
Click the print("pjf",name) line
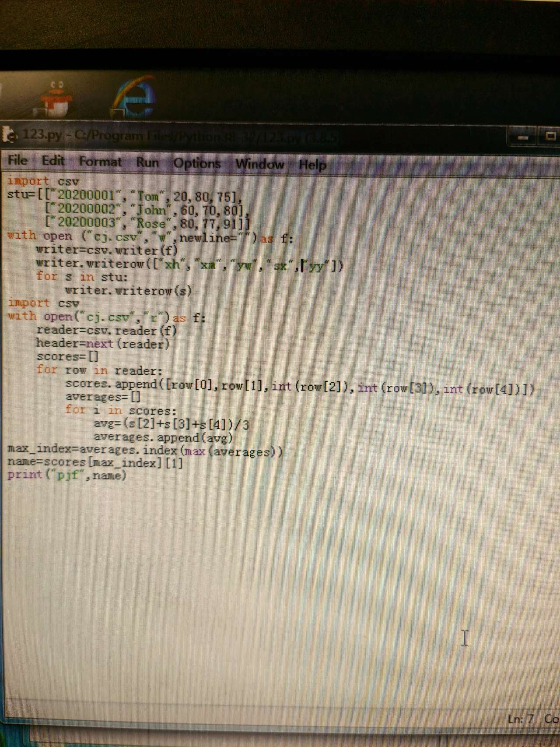click(67, 475)
